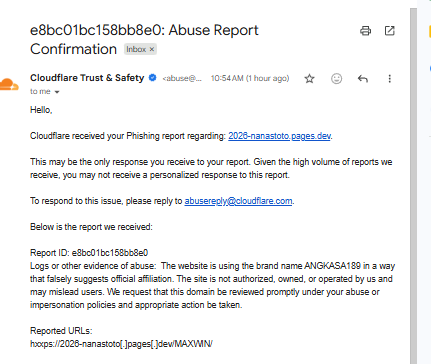Click the email subject Abuse Report Confirmation
431x364 pixels.
click(144, 40)
